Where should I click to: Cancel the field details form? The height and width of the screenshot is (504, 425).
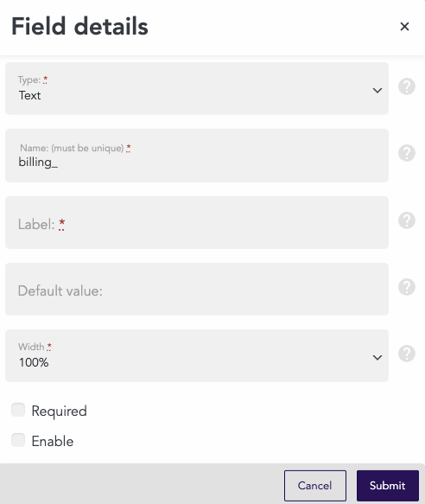[x=314, y=486]
